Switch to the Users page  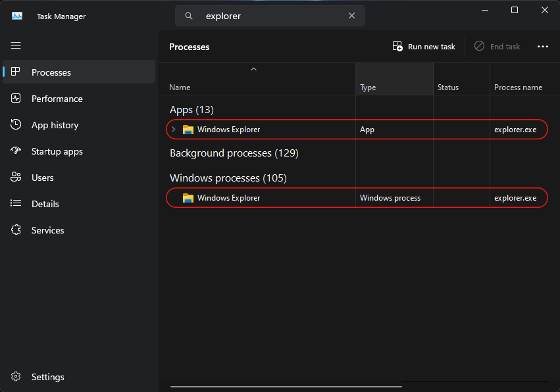[79, 178]
